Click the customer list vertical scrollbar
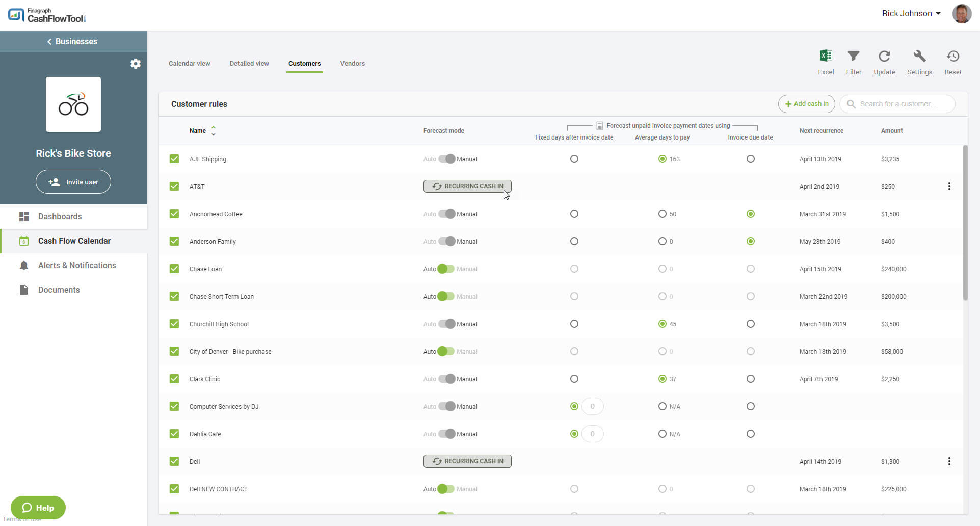The image size is (980, 526). tap(965, 223)
